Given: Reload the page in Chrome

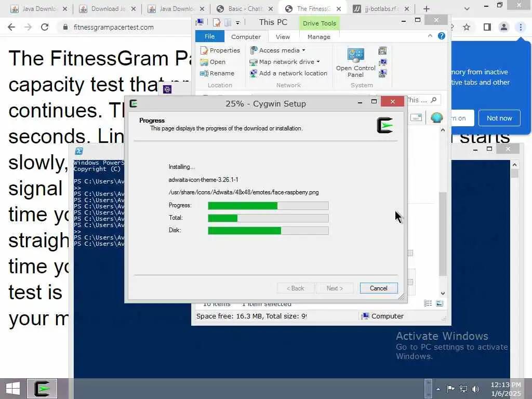Looking at the screenshot, I should point(45,27).
